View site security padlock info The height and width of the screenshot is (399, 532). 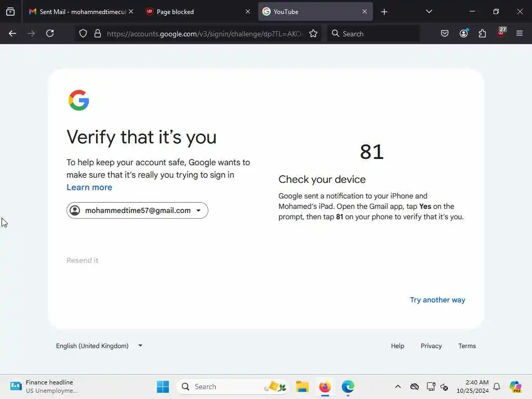pos(98,34)
